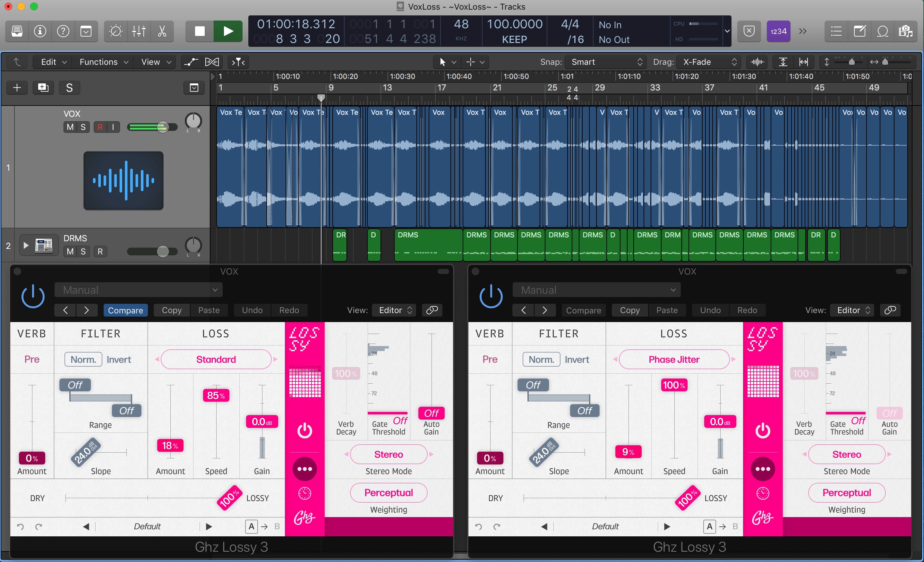Solo the DRMS track
The width and height of the screenshot is (924, 562).
[x=83, y=251]
